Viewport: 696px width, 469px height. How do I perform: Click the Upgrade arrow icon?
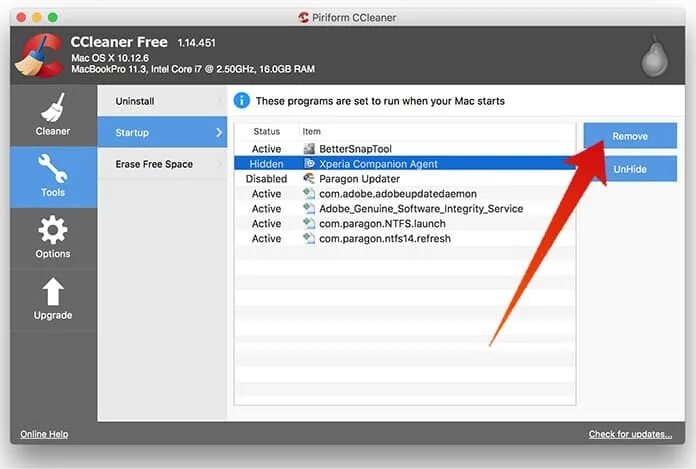(53, 292)
